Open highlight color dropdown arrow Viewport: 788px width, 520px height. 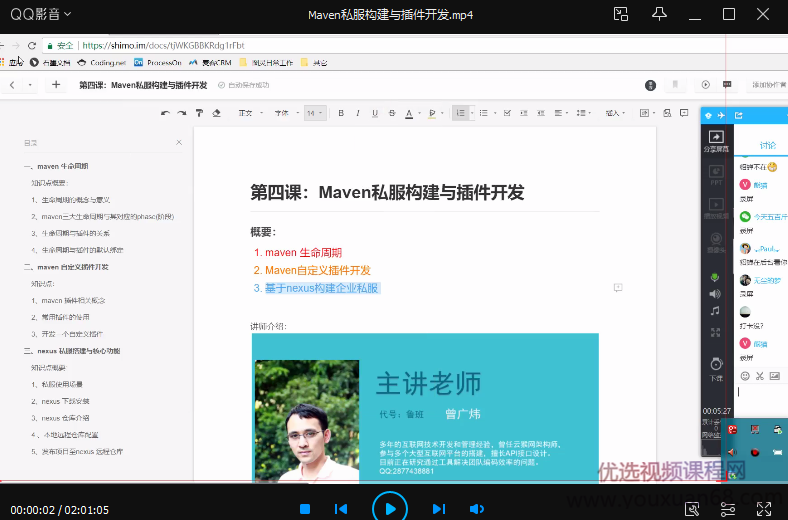pyautogui.click(x=442, y=113)
